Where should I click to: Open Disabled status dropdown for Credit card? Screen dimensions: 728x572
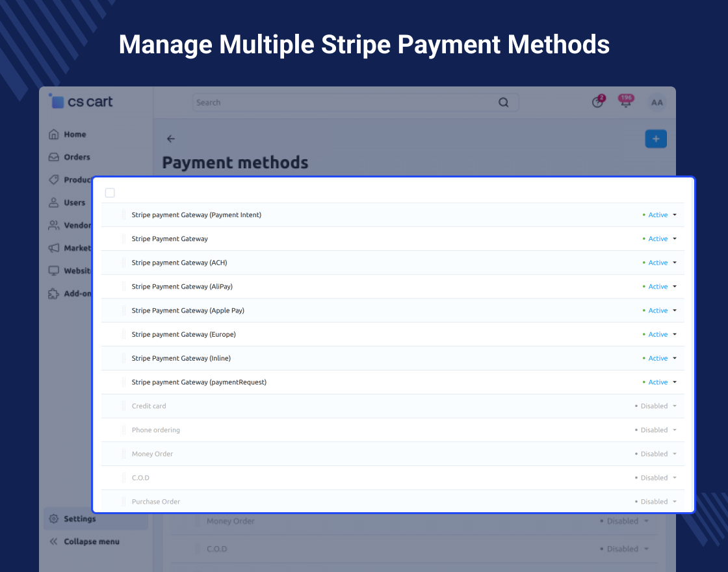click(656, 406)
